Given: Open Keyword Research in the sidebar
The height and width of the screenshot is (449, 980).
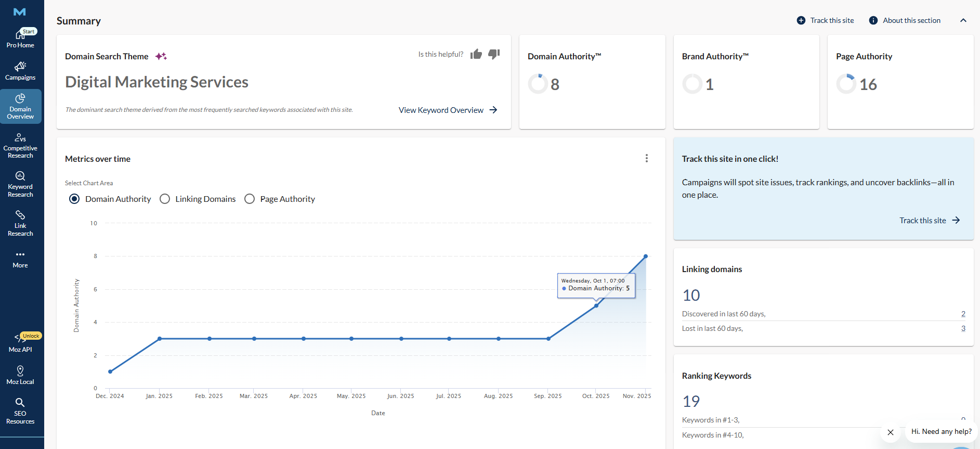Looking at the screenshot, I should click(20, 184).
